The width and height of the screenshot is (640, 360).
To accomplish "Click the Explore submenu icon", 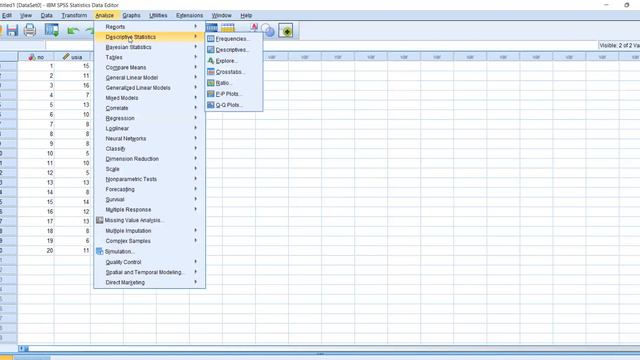I will [211, 61].
